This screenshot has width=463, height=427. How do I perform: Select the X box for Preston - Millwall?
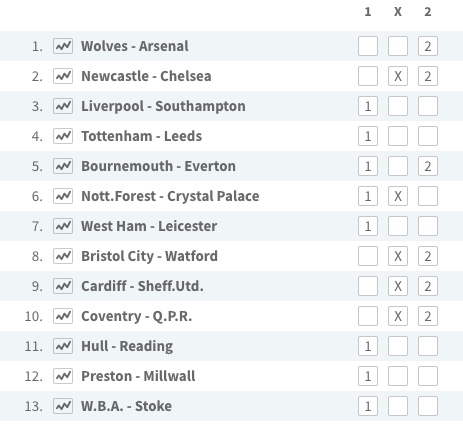(x=398, y=376)
